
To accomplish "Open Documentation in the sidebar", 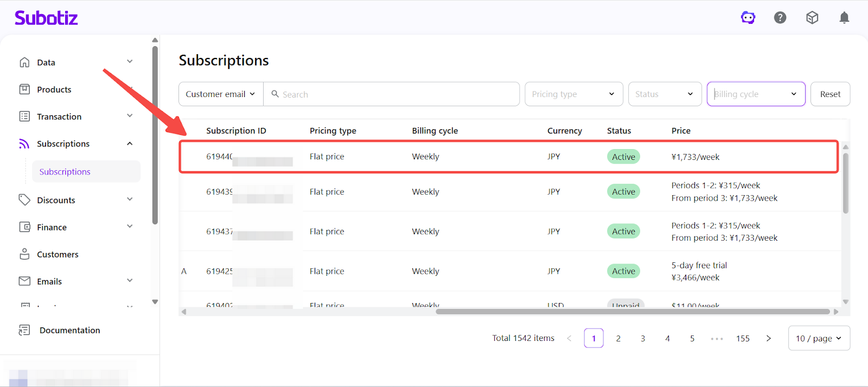I will [x=69, y=330].
